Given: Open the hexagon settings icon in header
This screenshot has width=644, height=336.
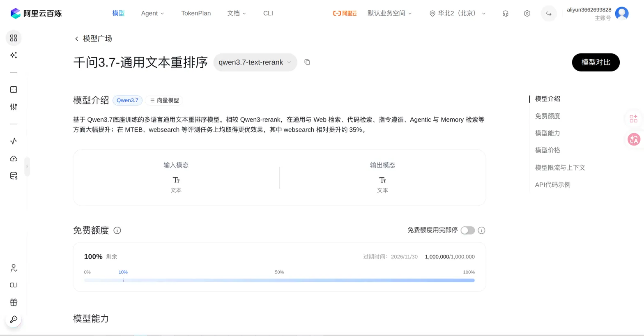Looking at the screenshot, I should (x=527, y=14).
